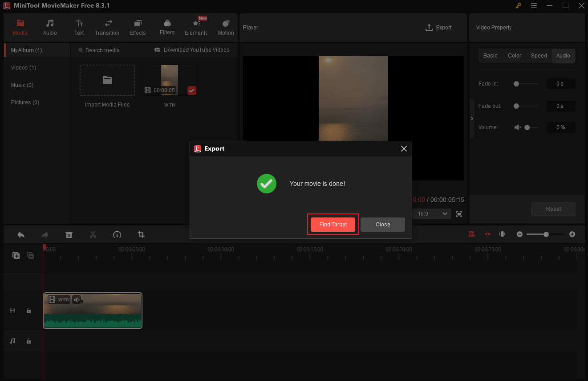Image resolution: width=588 pixels, height=381 pixels.
Task: Crop the selected clip
Action: 141,234
